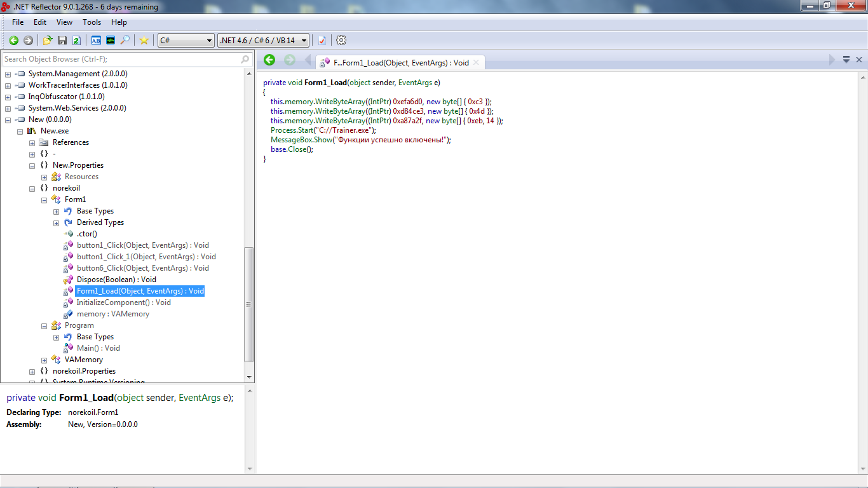Click the Save floppy disk icon

(62, 40)
